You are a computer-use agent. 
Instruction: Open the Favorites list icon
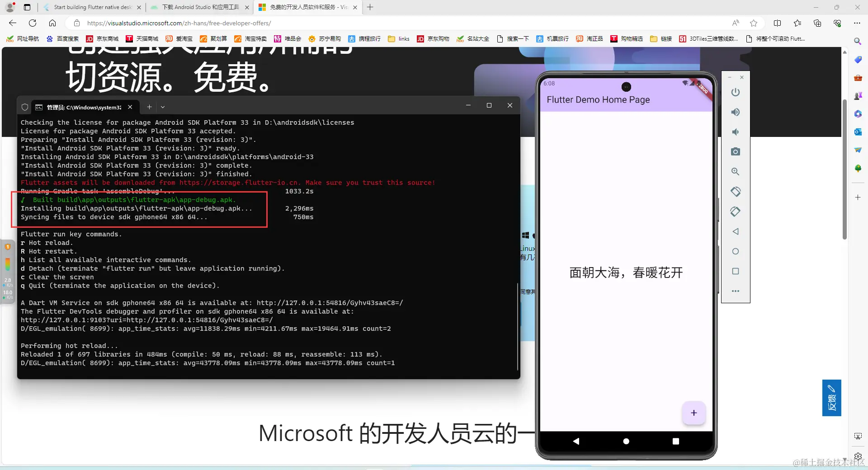797,23
